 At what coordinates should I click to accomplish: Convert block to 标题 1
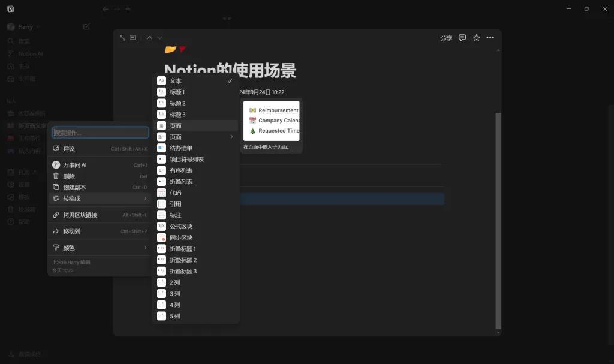pos(195,92)
